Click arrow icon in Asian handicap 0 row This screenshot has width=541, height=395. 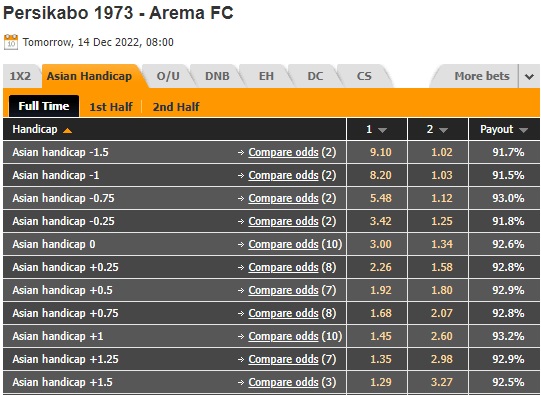coord(241,244)
